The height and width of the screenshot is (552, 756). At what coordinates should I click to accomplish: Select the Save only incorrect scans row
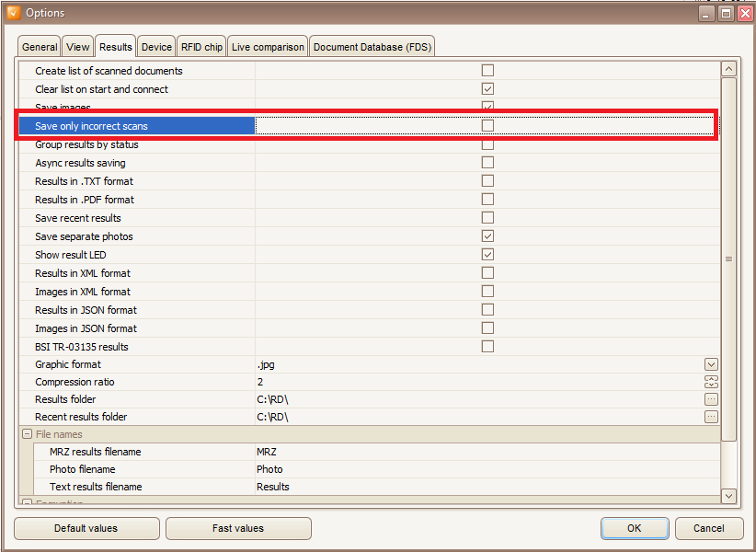138,125
